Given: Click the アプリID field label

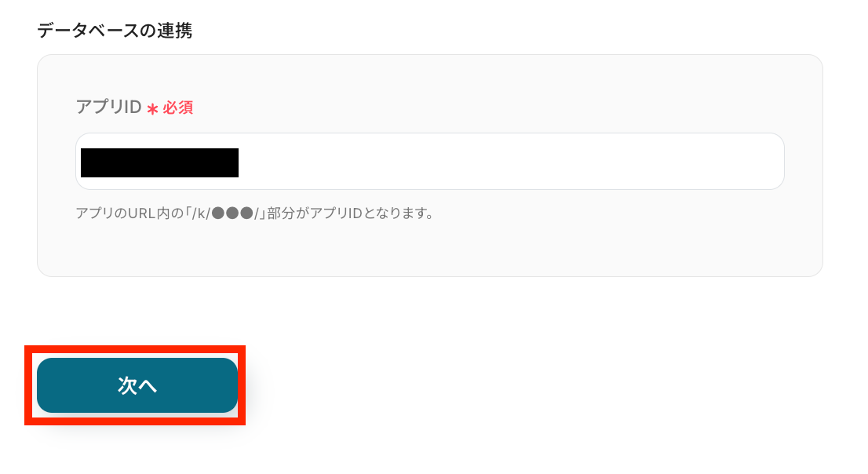Looking at the screenshot, I should pos(108,107).
